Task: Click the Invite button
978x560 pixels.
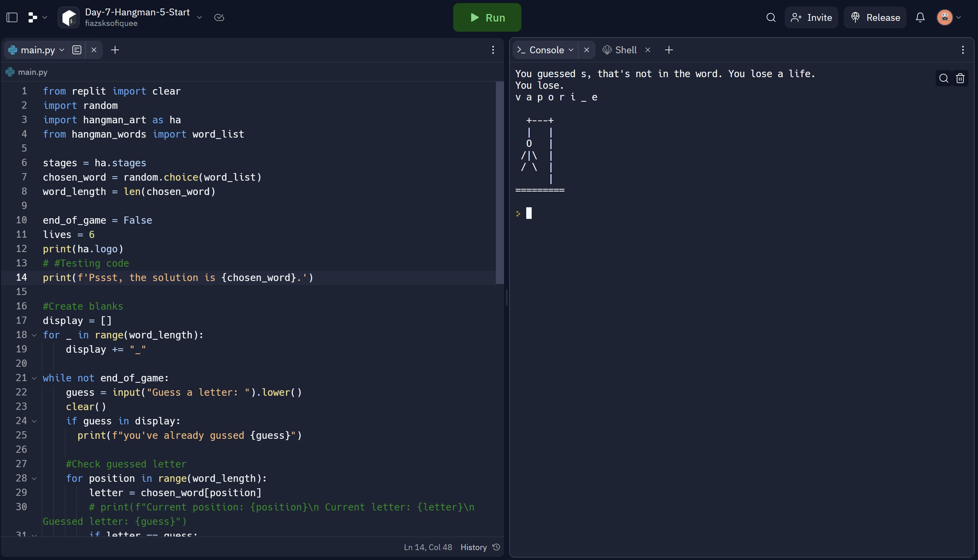Action: (x=811, y=18)
